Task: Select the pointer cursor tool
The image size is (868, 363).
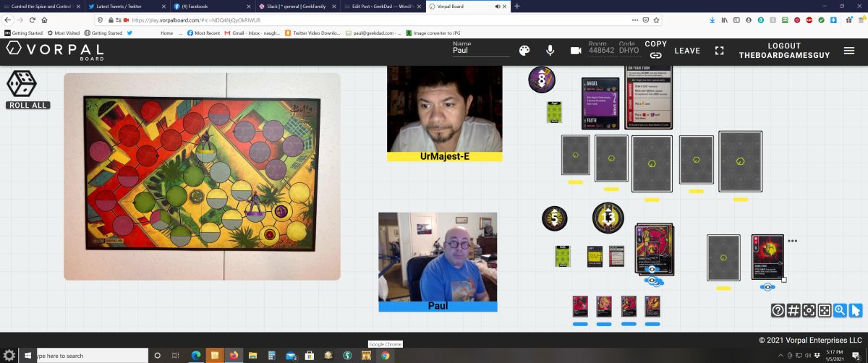Action: coord(856,310)
